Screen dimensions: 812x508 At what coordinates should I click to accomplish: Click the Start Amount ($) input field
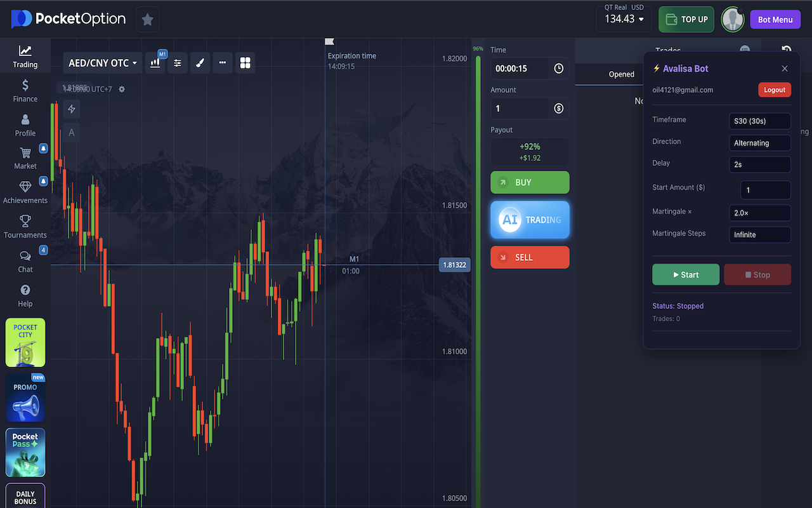coord(766,190)
